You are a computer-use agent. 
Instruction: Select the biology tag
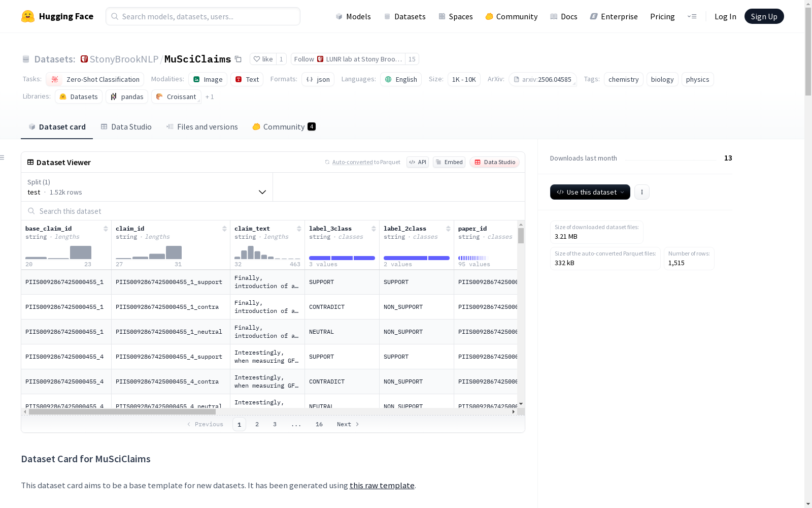coord(662,79)
